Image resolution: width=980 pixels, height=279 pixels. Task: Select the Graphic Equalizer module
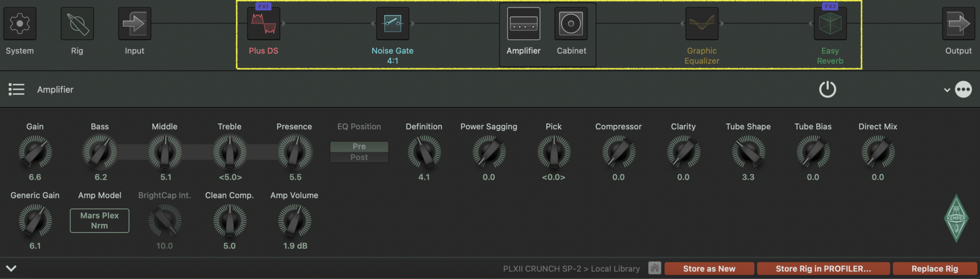click(702, 23)
